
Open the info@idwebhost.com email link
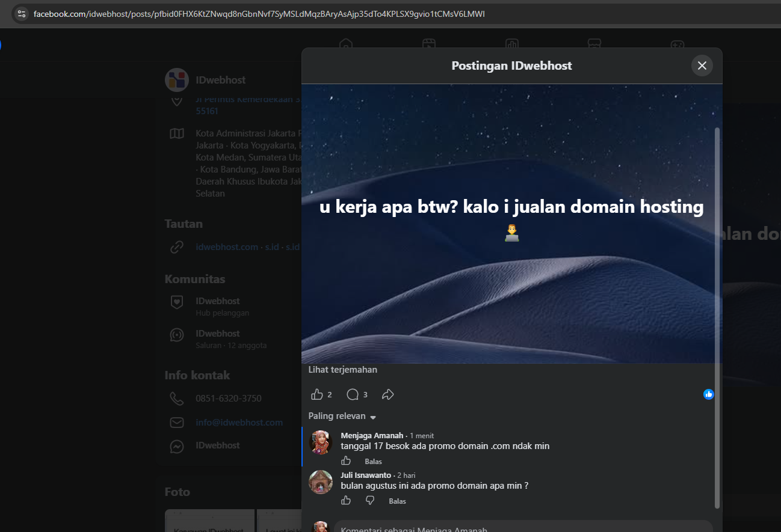tap(239, 422)
